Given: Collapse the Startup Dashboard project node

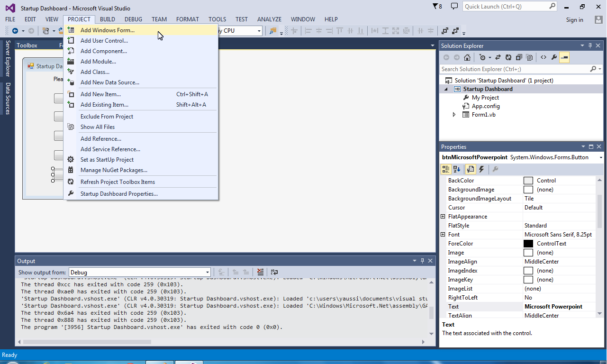Looking at the screenshot, I should click(x=445, y=89).
